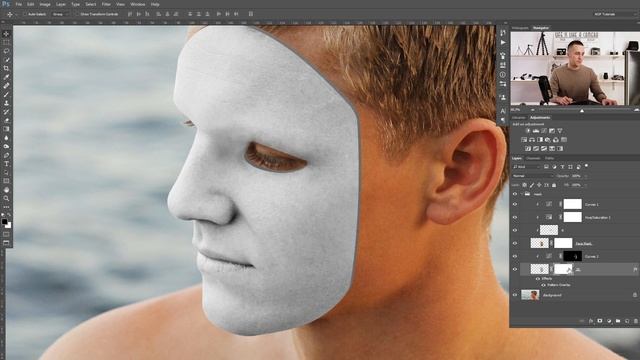This screenshot has height=360, width=640.
Task: Open the Image menu
Action: [x=45, y=4]
